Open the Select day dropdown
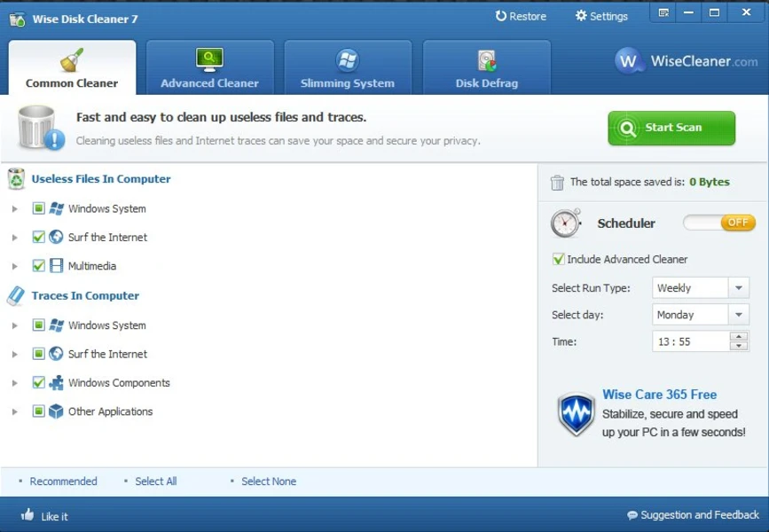The height and width of the screenshot is (532, 769). [x=737, y=314]
